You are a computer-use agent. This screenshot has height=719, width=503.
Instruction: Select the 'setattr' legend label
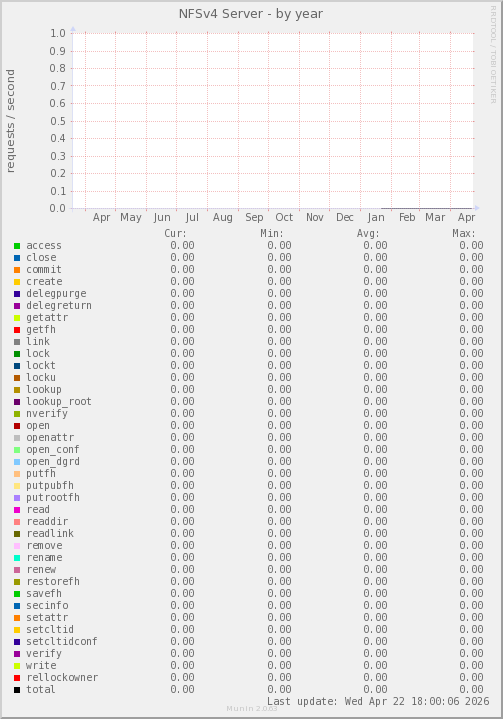click(47, 617)
